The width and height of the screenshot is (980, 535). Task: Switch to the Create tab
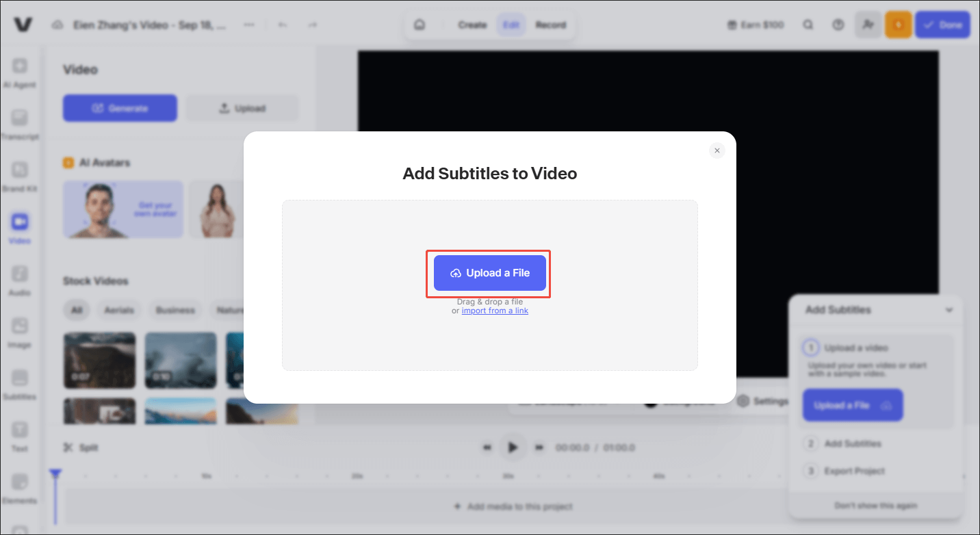coord(472,25)
